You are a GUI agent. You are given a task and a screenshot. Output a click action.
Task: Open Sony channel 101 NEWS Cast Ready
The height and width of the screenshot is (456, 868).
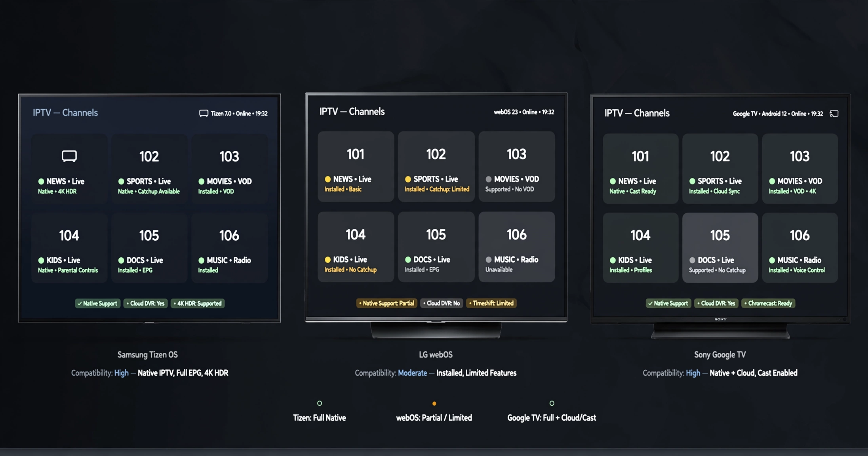pos(640,169)
